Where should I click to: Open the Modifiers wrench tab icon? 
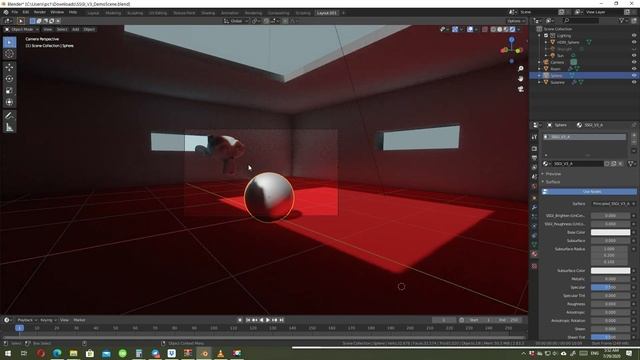[x=534, y=207]
